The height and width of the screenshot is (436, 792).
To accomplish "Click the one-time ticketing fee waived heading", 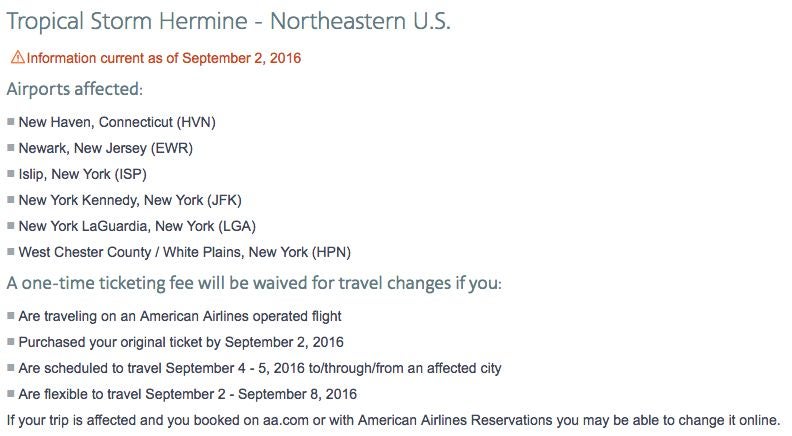I will (x=254, y=283).
